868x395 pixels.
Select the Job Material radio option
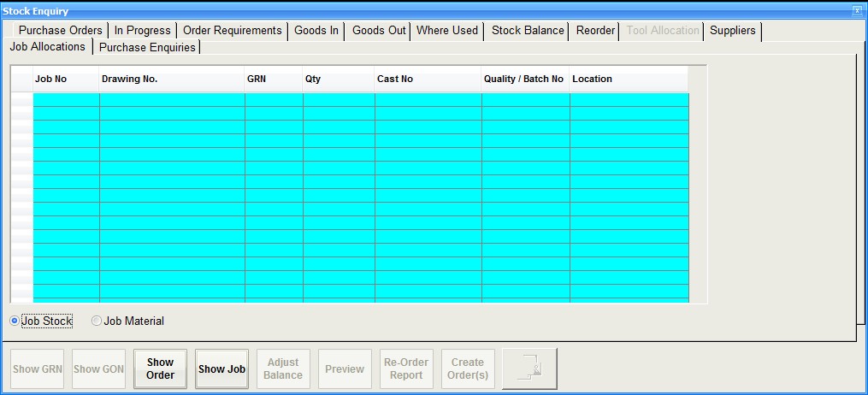click(x=97, y=321)
